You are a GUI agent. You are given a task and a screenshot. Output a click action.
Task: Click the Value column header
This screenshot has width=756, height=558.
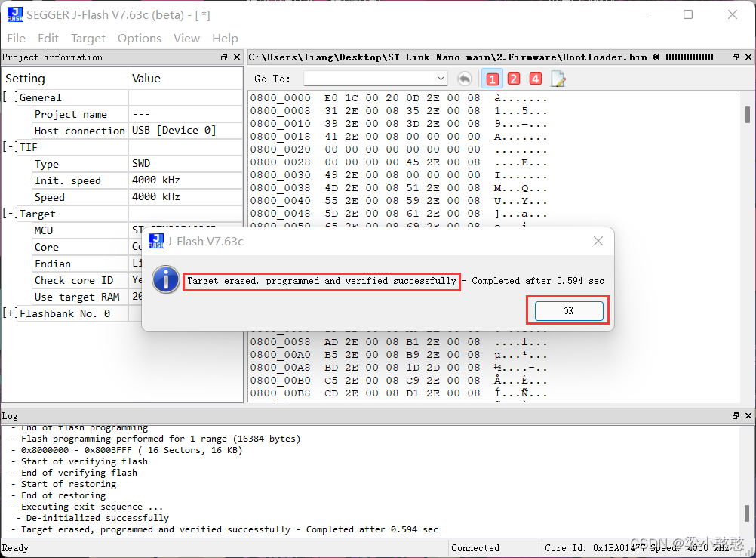pos(186,79)
